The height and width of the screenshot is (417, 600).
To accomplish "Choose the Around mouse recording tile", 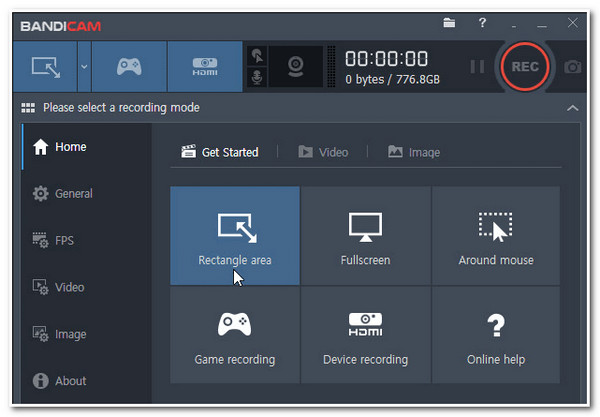I will (x=496, y=236).
